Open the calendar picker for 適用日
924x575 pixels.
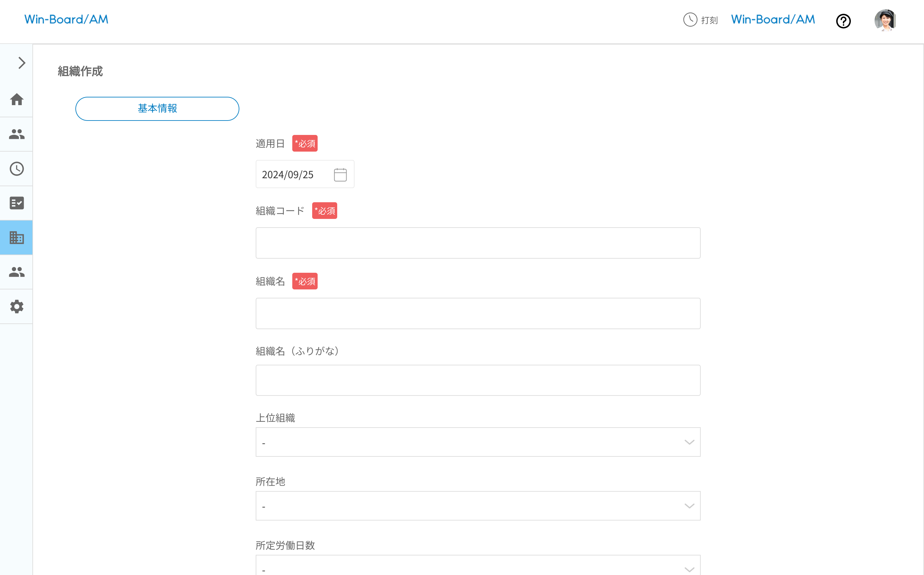coord(340,175)
